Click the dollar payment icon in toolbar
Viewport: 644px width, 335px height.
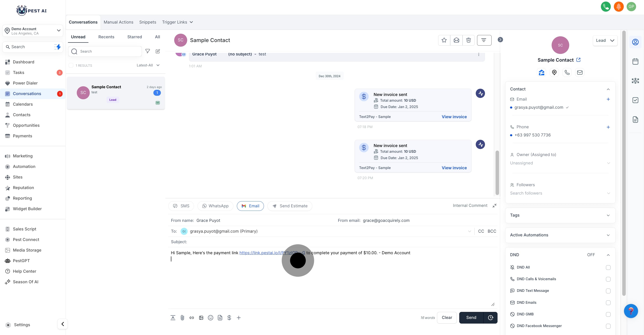(229, 318)
